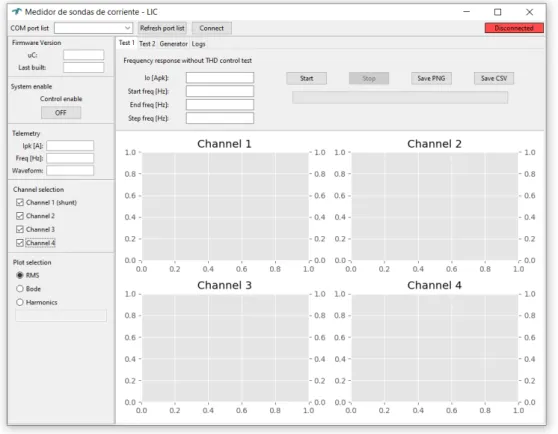Select the Bode plot radio button
The image size is (558, 434).
tap(20, 289)
